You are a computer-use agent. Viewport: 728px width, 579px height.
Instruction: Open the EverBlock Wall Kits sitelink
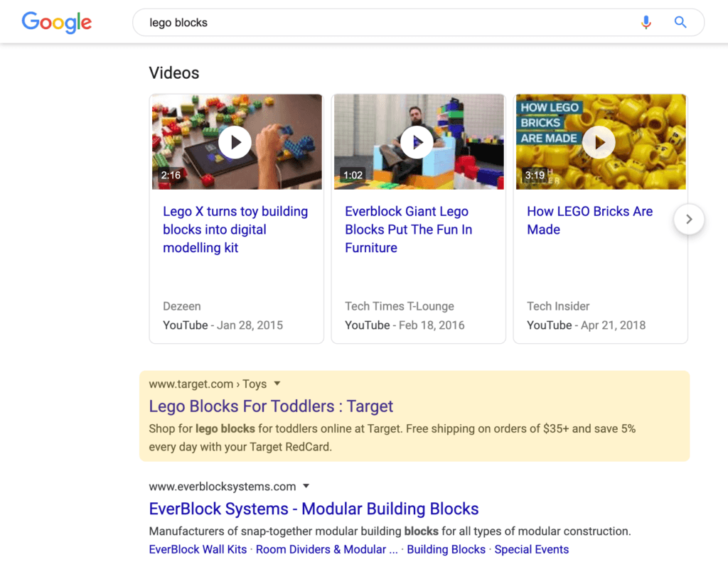point(198,549)
